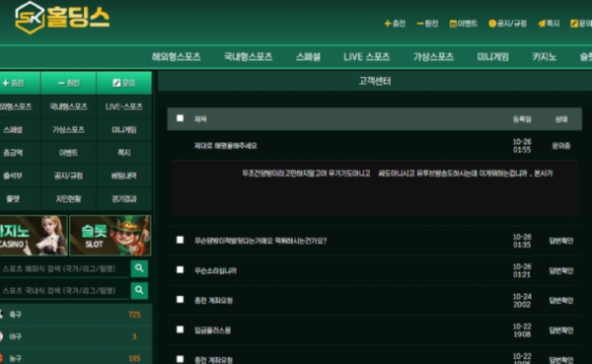Go to LIVE 스포츠 in main navigation
This screenshot has width=592, height=364.
tap(367, 57)
